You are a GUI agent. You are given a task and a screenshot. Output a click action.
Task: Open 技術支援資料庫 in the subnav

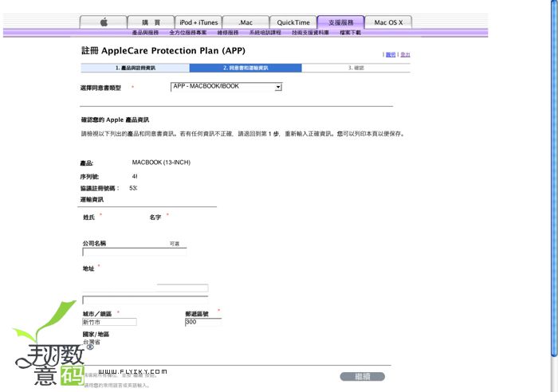310,33
